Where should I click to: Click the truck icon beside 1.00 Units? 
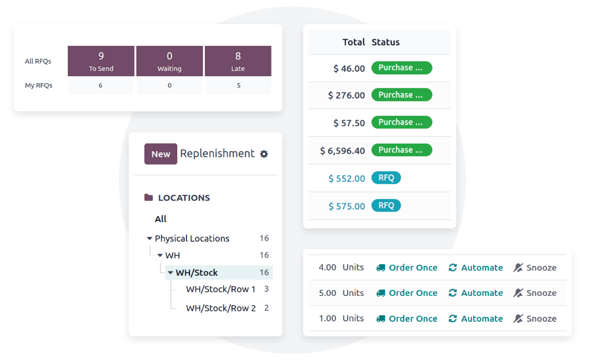pyautogui.click(x=381, y=318)
